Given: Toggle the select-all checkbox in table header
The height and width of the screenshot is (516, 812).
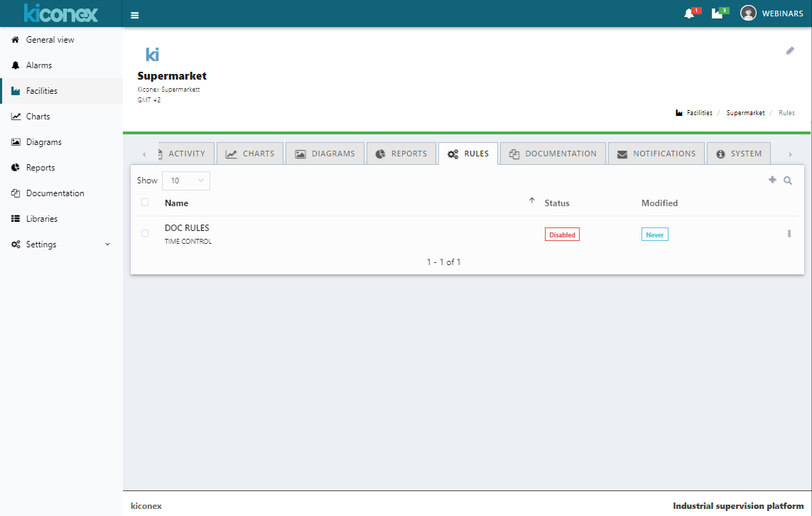Looking at the screenshot, I should [x=145, y=203].
